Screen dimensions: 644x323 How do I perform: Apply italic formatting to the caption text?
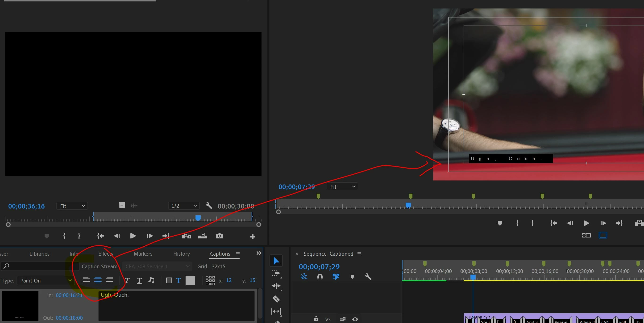[x=127, y=280]
